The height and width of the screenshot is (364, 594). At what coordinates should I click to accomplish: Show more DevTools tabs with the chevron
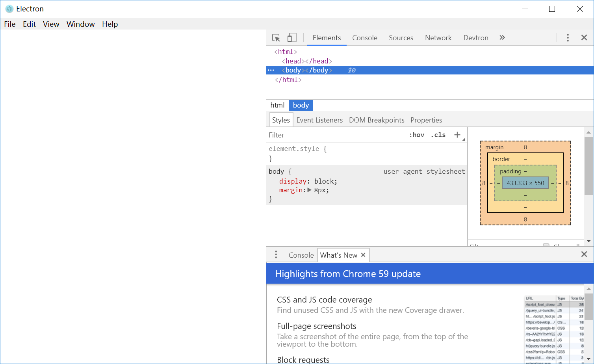click(502, 37)
